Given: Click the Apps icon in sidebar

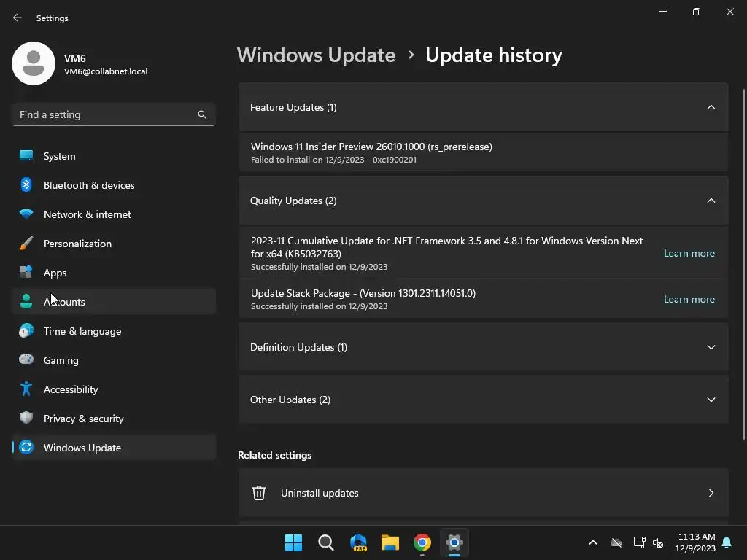Looking at the screenshot, I should 26,272.
